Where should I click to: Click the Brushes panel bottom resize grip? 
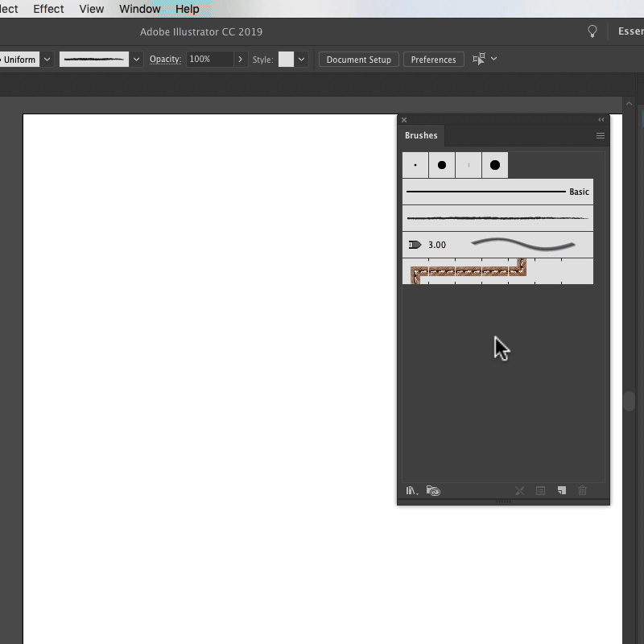click(x=503, y=501)
